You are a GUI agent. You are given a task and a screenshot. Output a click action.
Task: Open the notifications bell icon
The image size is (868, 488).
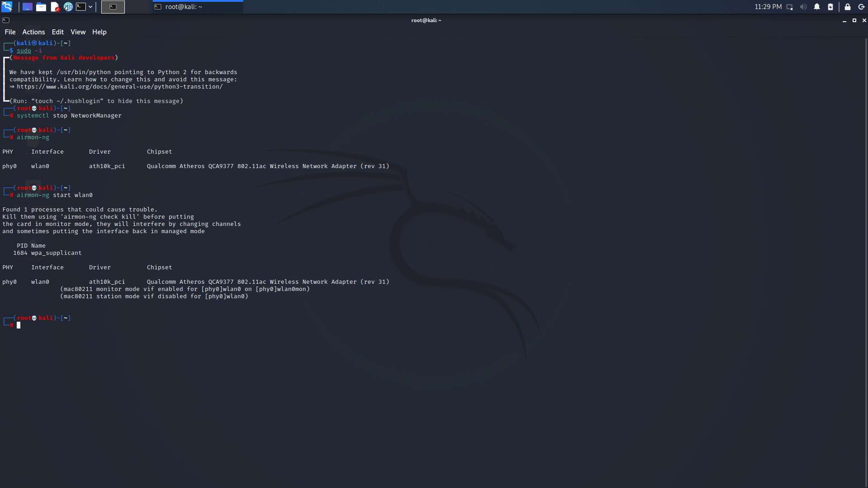[x=817, y=7]
